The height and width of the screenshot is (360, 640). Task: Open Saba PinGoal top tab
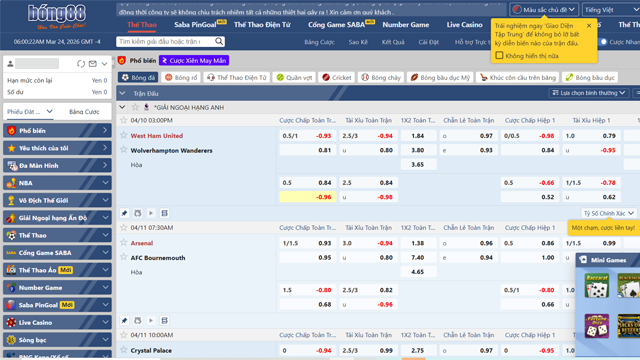(x=196, y=25)
